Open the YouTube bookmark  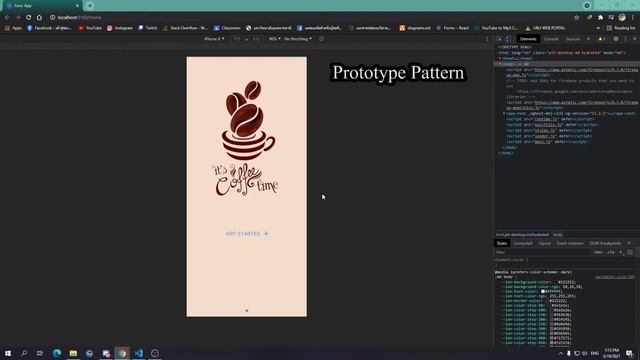point(90,28)
